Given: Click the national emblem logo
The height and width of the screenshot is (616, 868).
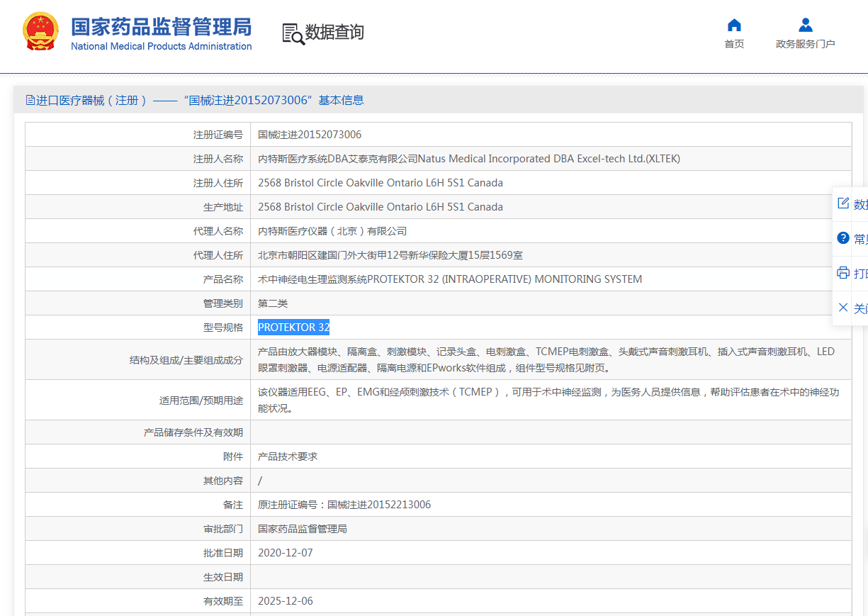Looking at the screenshot, I should click(x=41, y=32).
